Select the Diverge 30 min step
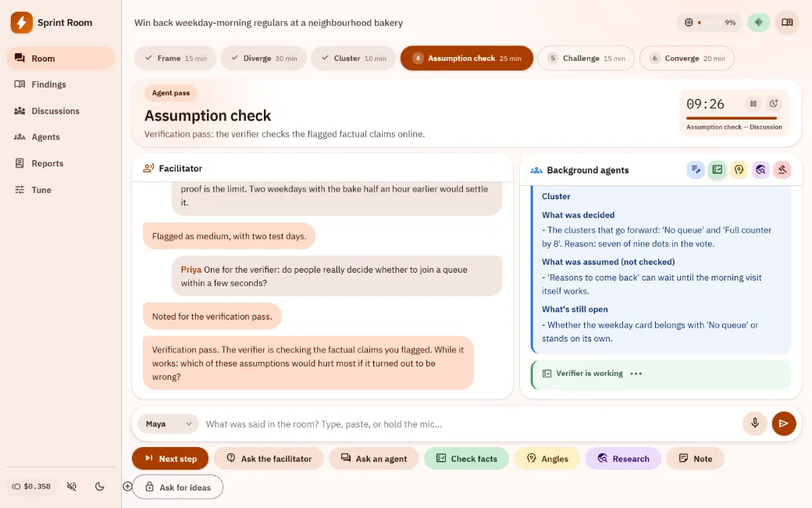 click(x=264, y=58)
